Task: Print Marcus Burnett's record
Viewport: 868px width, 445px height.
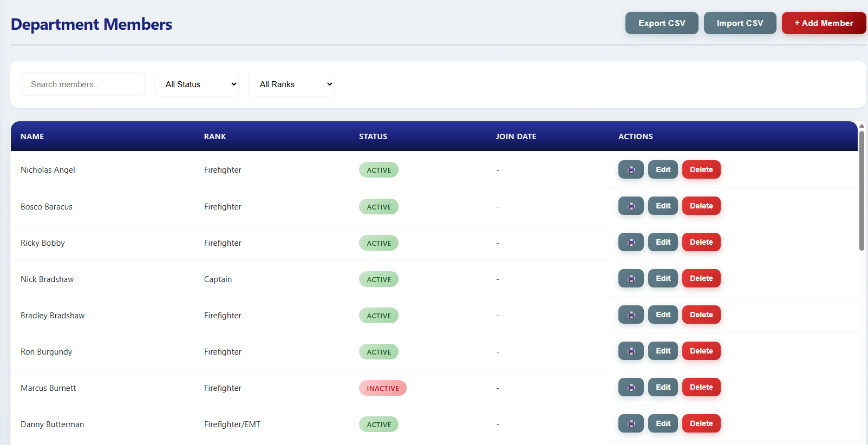Action: (631, 387)
